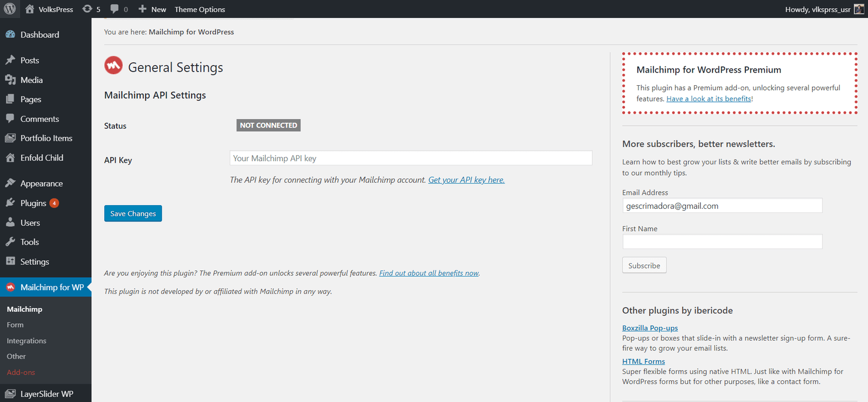The image size is (868, 402).
Task: Click the Users icon in sidebar
Action: pos(10,222)
